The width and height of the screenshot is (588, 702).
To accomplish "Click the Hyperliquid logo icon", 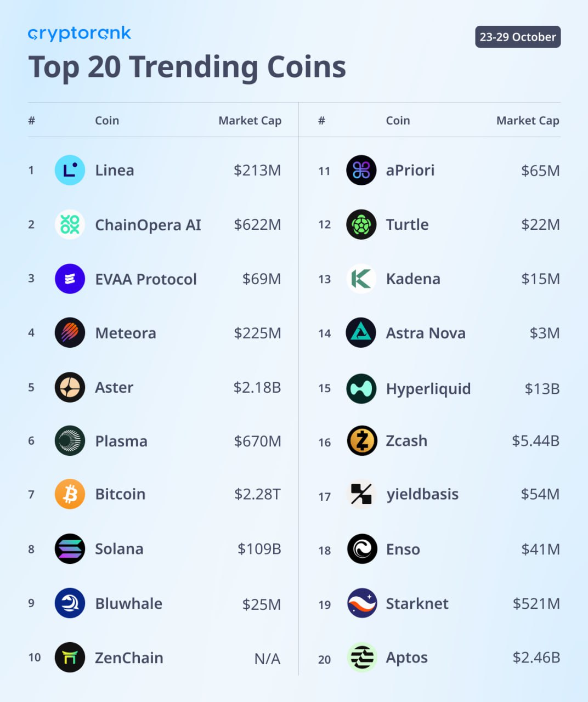I will pos(361,388).
